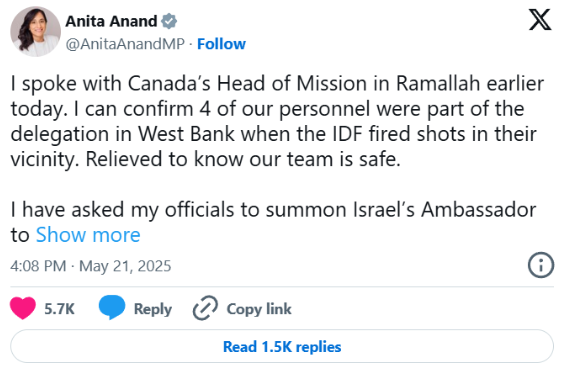Click the sentence about summoning Israel's Ambassador
Image resolution: width=565 pixels, height=369 pixels.
pos(274,222)
